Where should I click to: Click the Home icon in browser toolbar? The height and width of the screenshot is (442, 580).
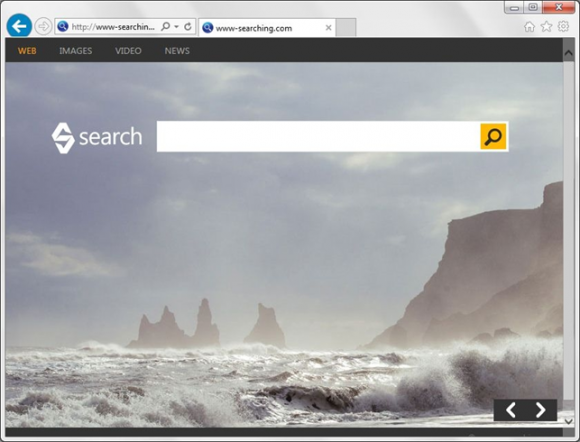coord(529,27)
